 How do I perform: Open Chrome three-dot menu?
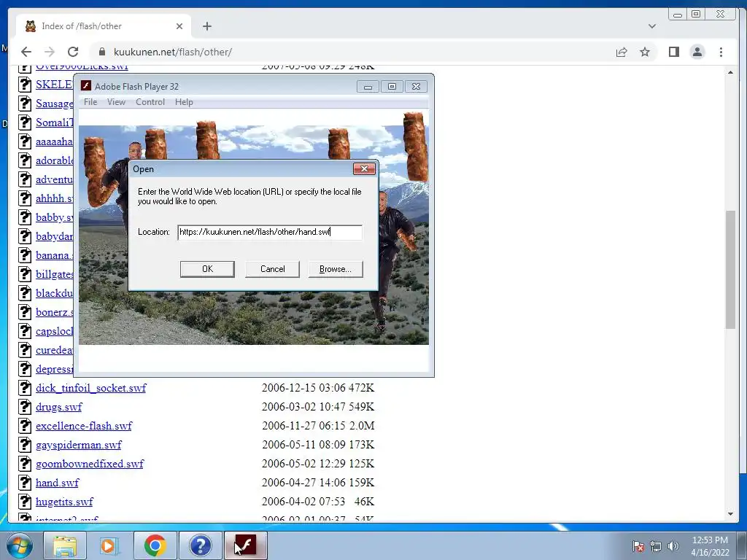(x=721, y=52)
